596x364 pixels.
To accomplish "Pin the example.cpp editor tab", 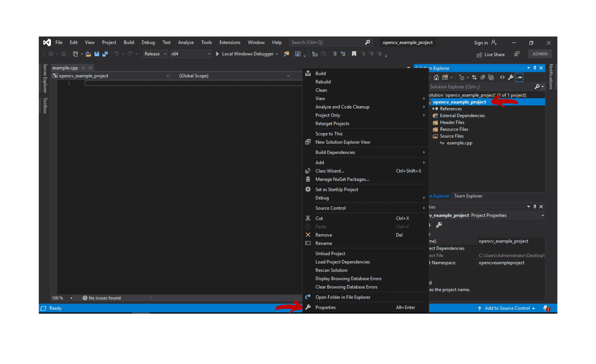I will click(83, 68).
